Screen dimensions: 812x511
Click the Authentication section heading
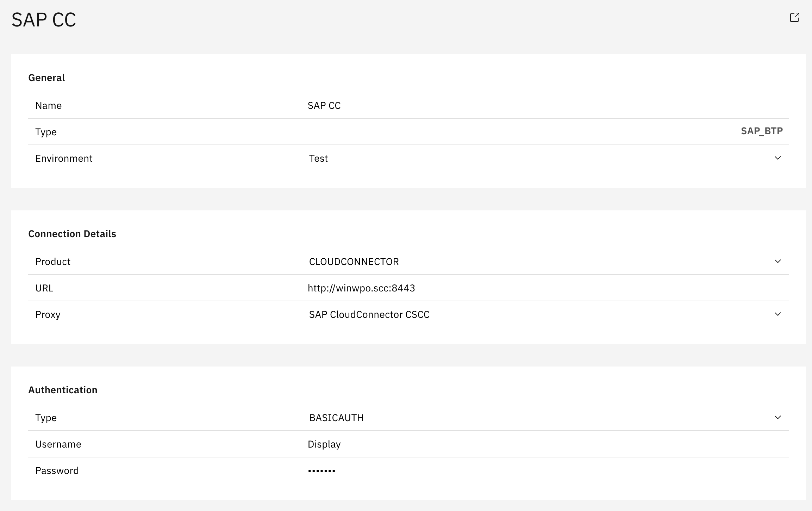pyautogui.click(x=63, y=390)
